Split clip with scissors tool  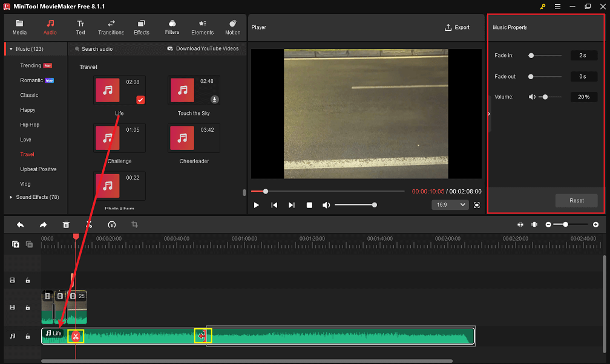(89, 224)
